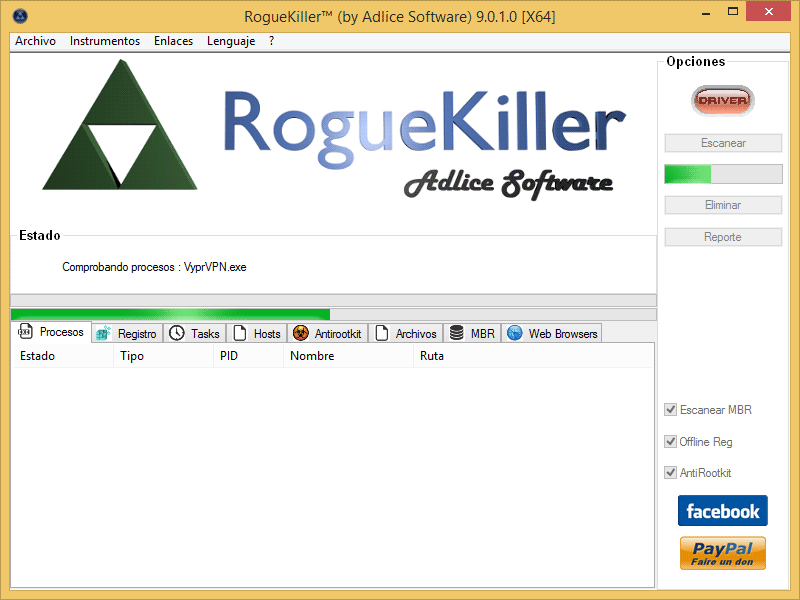This screenshot has width=800, height=600.
Task: Click the MBR disk stack icon
Action: pyautogui.click(x=457, y=334)
